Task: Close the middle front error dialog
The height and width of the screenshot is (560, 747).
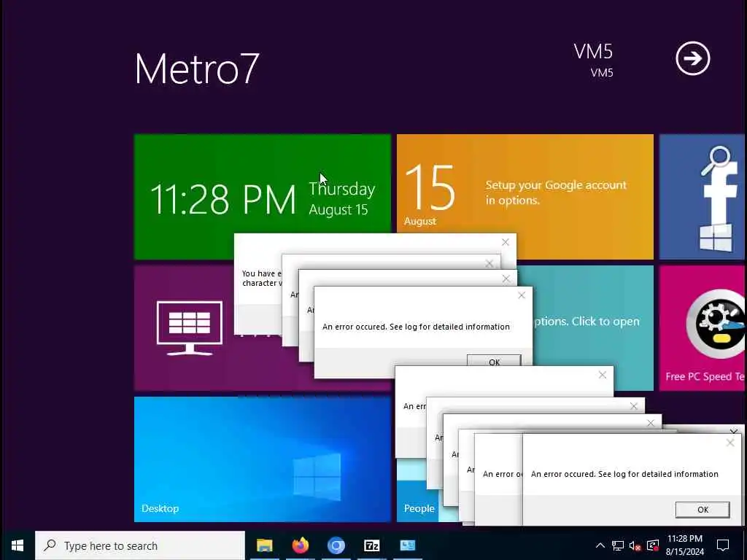Action: click(x=522, y=295)
